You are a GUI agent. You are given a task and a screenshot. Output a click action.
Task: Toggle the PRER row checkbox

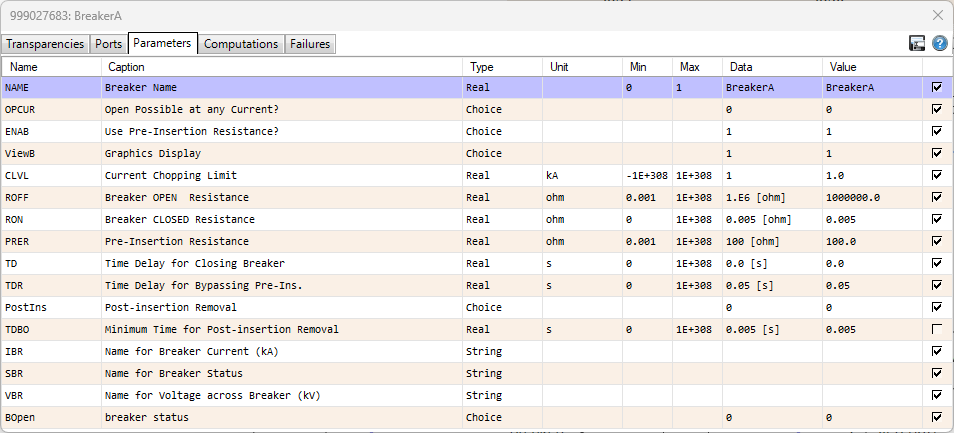(x=937, y=241)
